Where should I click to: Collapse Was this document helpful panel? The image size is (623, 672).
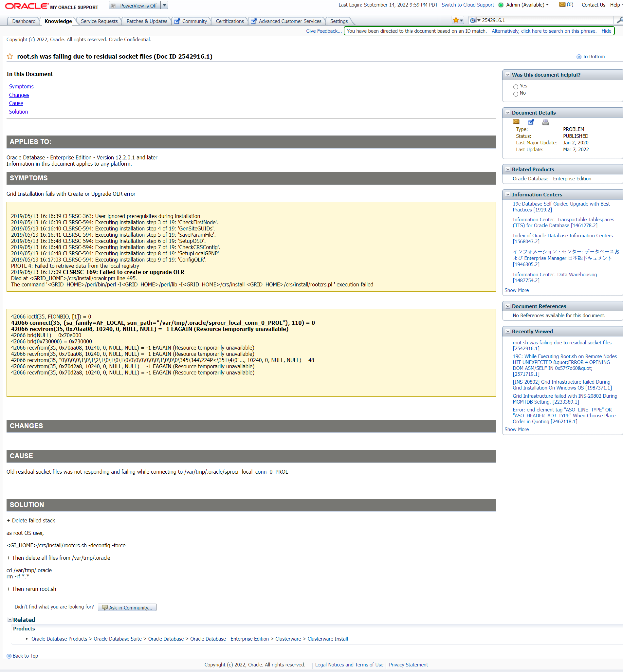(x=508, y=75)
